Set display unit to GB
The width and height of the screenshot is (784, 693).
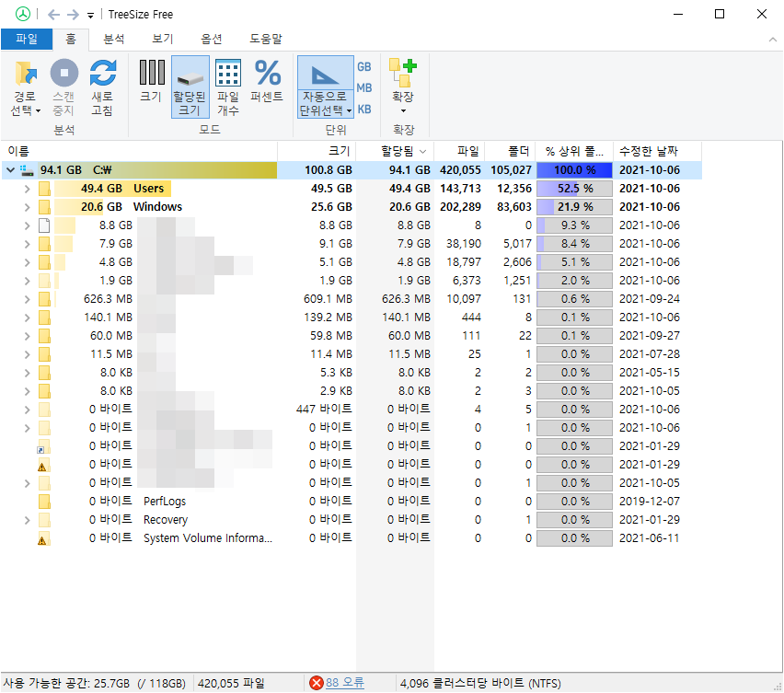364,66
